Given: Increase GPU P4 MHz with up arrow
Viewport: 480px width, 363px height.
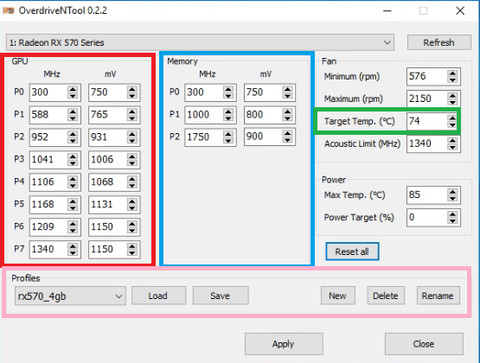Looking at the screenshot, I should (x=73, y=179).
